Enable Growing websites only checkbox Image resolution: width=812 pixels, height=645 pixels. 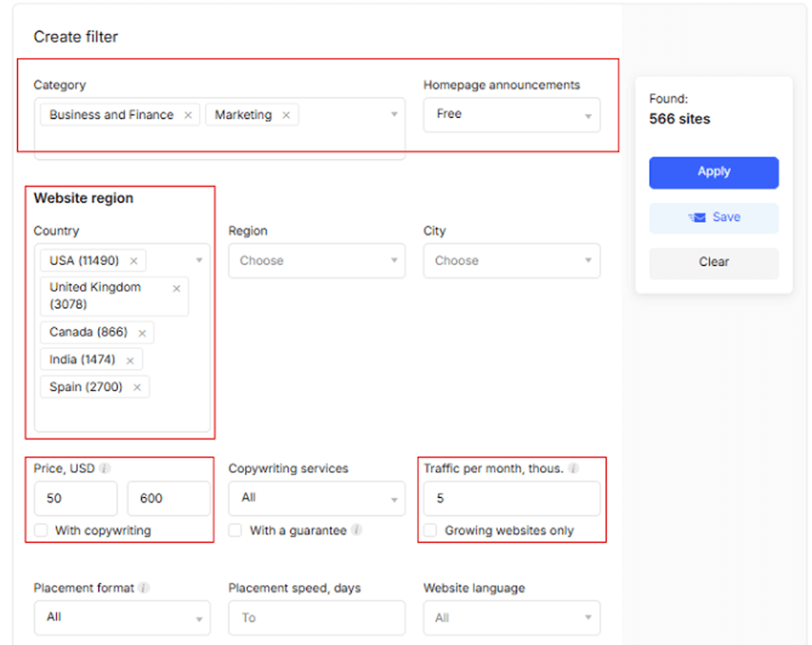[x=430, y=530]
